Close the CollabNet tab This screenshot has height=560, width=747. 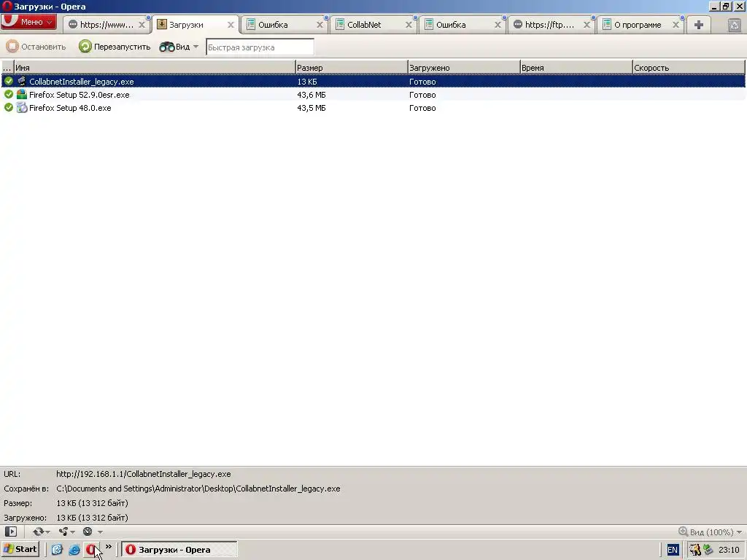[x=409, y=25]
